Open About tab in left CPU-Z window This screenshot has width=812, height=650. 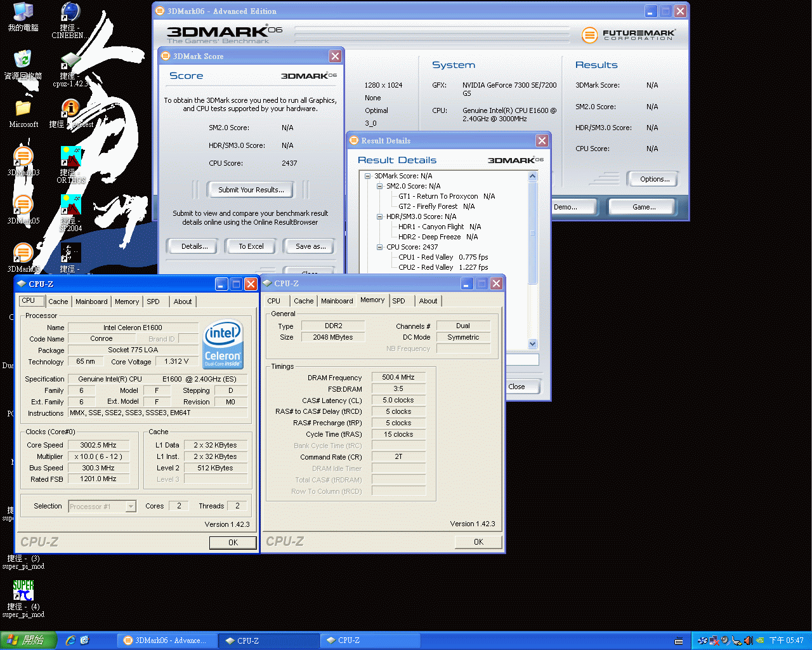[183, 302]
